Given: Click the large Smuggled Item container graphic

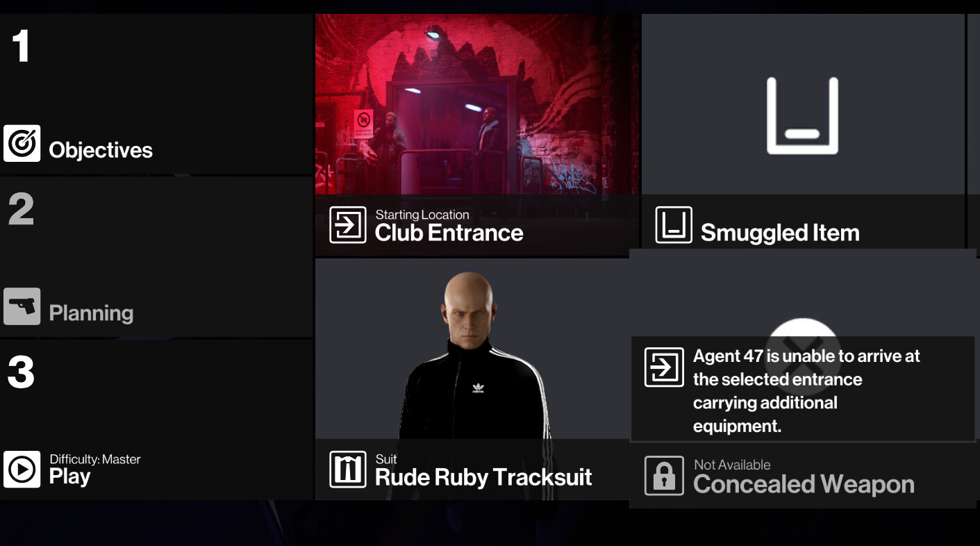Looking at the screenshot, I should (x=802, y=115).
